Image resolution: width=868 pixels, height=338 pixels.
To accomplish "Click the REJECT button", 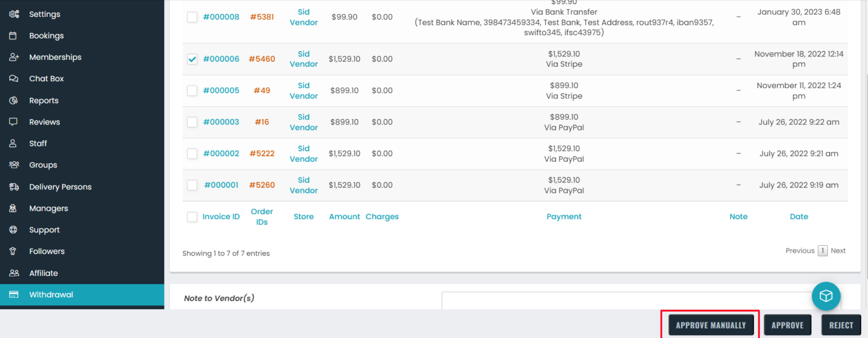I will pos(841,324).
